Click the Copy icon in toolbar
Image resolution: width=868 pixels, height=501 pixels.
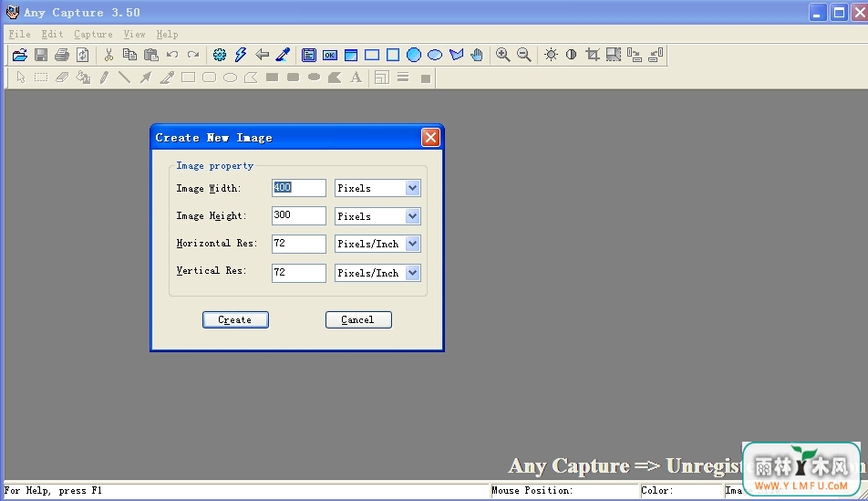click(x=129, y=55)
